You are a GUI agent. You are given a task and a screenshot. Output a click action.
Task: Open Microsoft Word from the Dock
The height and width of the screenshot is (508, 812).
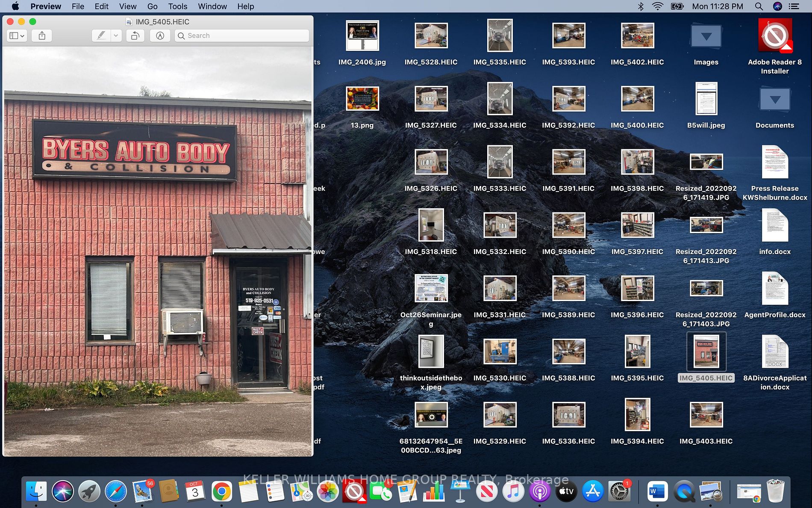coord(657,492)
